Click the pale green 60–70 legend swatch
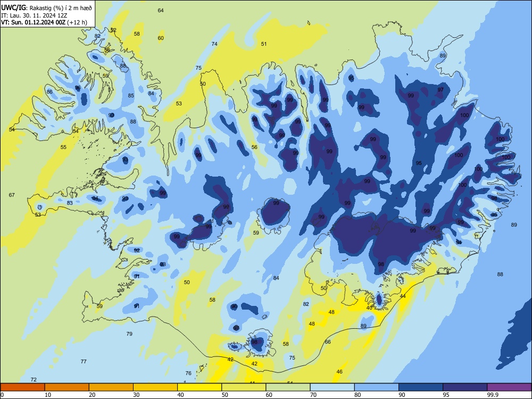The width and height of the screenshot is (532, 399). tap(288, 387)
